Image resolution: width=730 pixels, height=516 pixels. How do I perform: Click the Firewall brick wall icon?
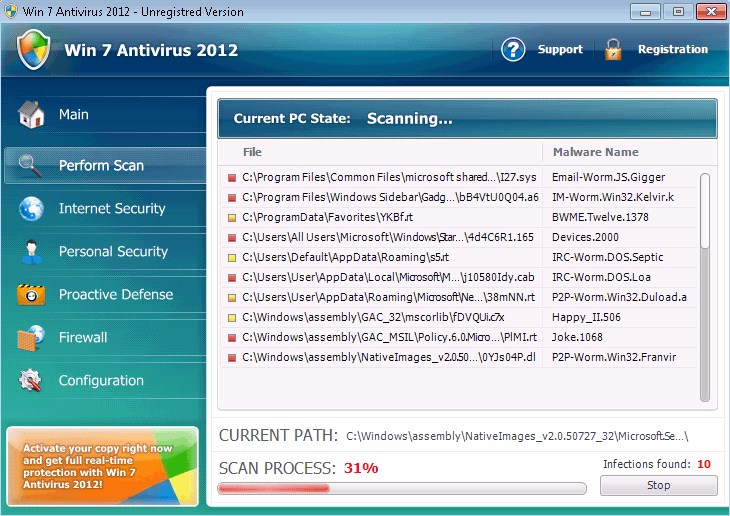[32, 338]
